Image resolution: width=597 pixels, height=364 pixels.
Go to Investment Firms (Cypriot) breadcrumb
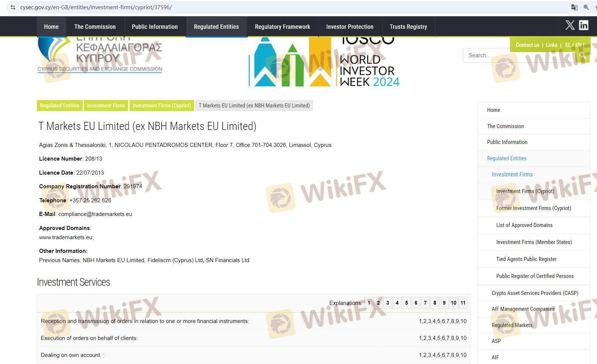click(x=162, y=106)
